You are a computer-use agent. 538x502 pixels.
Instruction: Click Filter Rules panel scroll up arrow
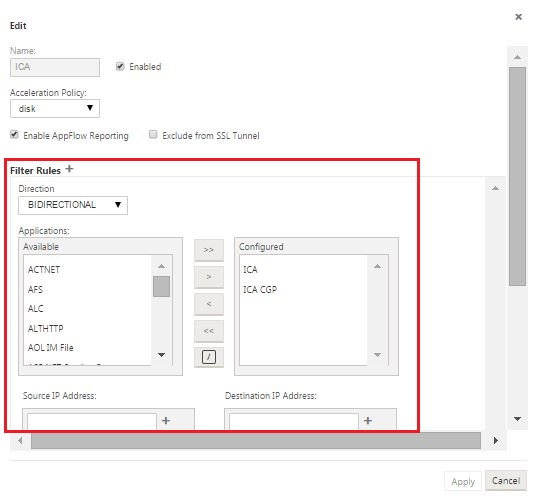(x=495, y=188)
